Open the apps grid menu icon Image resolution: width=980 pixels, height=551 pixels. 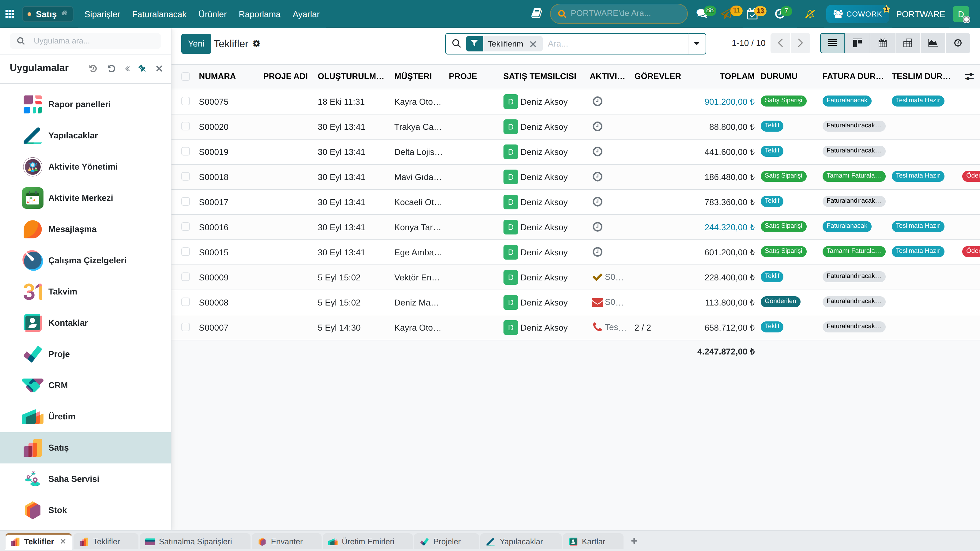pyautogui.click(x=10, y=14)
